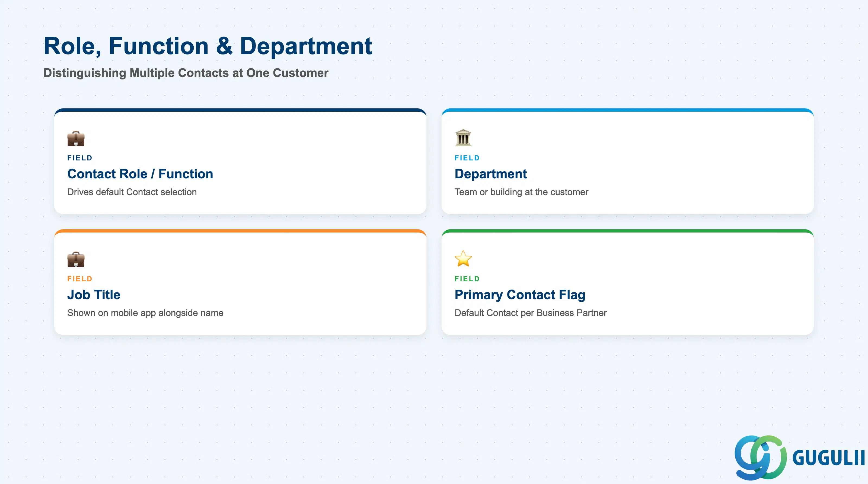The image size is (868, 484).
Task: Click the 'Job Title' card title
Action: click(94, 295)
